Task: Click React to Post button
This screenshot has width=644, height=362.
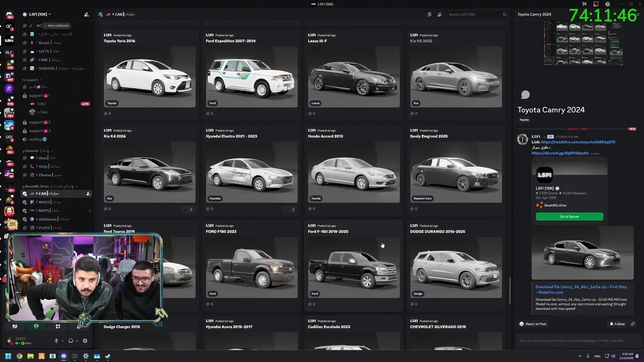Action: click(533, 324)
